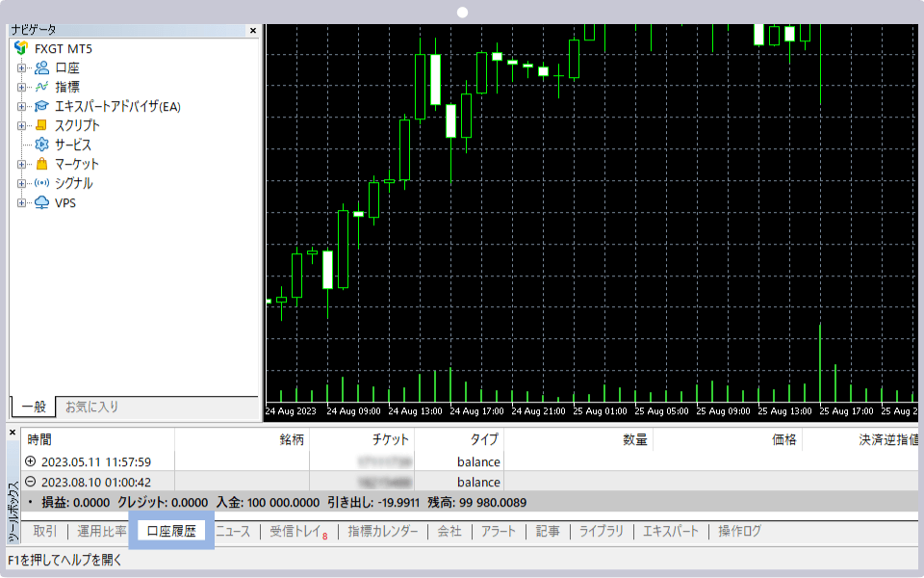This screenshot has width=924, height=578.
Task: Click the Expert Advisor (EA) graduation cap icon
Action: tap(41, 106)
